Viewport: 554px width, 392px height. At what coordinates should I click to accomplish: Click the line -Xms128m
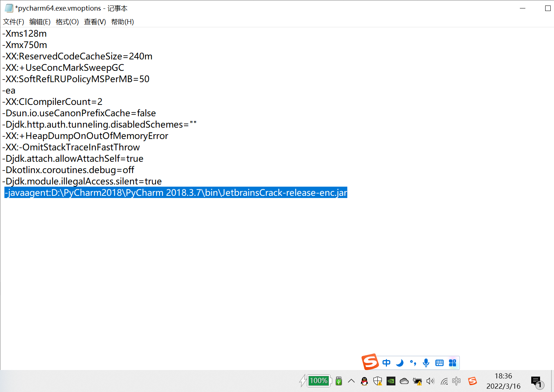pos(25,33)
